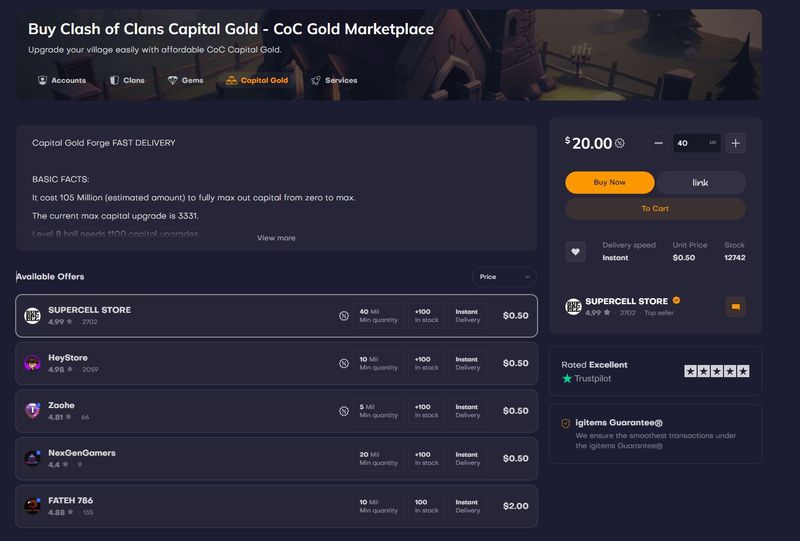Click discount badge icon in SUPERCELL STORE row
Screen dimensions: 800x541
(x=344, y=316)
